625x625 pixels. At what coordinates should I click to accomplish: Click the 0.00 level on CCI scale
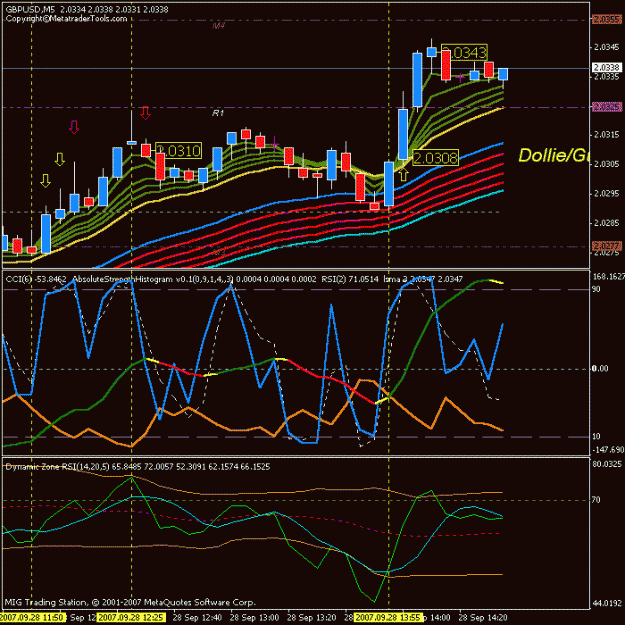coord(601,368)
